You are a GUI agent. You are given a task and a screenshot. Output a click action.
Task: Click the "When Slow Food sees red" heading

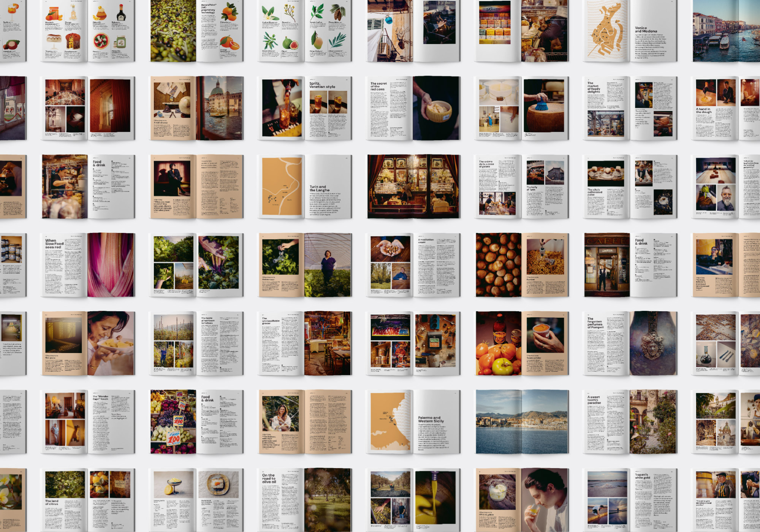(54, 244)
